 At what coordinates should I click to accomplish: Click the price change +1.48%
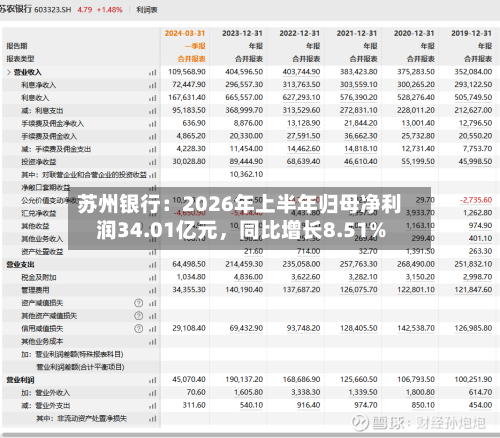click(109, 10)
